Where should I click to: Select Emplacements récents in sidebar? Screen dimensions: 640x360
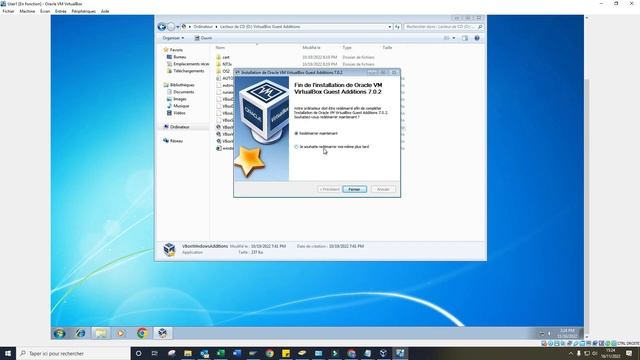click(x=188, y=64)
